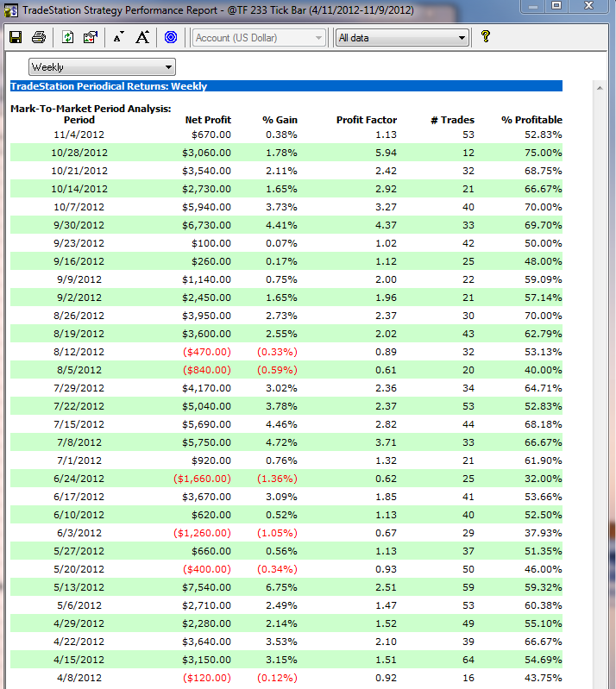The image size is (616, 689).
Task: Click the TradeStation app icon in title bar
Action: (x=10, y=10)
